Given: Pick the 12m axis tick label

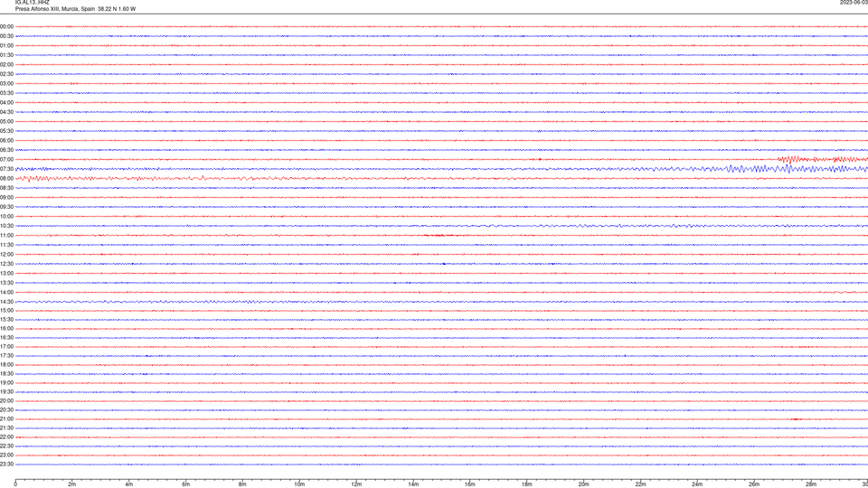Looking at the screenshot, I should click(356, 484).
